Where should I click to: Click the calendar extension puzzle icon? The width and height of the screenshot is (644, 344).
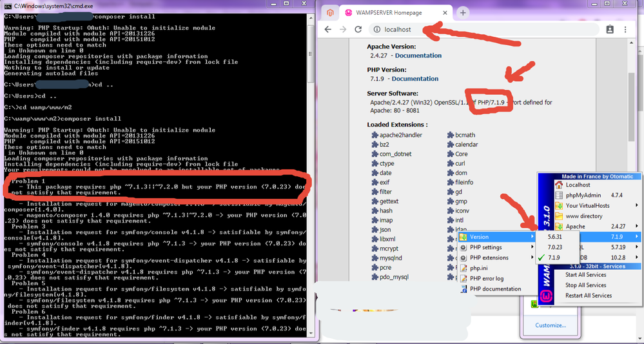coord(451,145)
